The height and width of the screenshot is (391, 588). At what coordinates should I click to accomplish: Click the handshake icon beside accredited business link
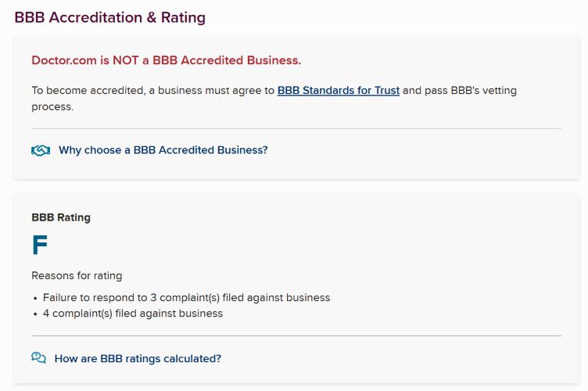point(41,150)
